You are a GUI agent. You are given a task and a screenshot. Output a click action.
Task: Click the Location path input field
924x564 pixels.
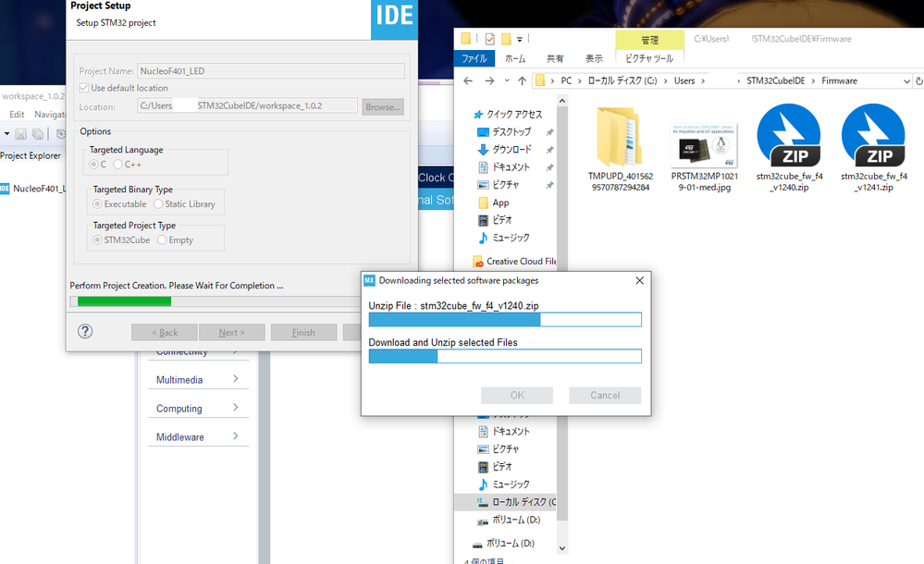tap(248, 106)
